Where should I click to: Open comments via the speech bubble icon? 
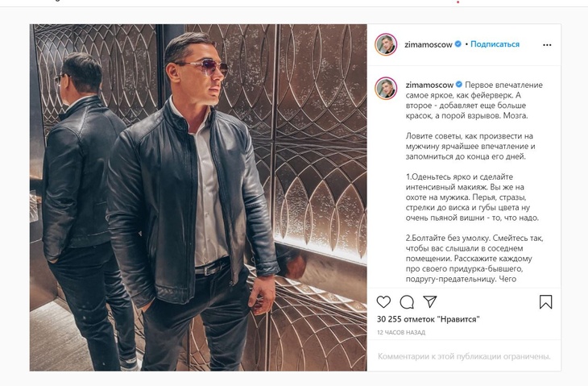pos(407,301)
